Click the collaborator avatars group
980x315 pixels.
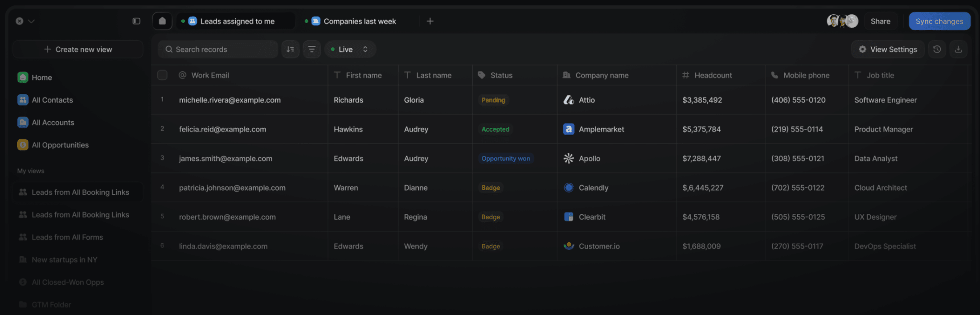[843, 21]
